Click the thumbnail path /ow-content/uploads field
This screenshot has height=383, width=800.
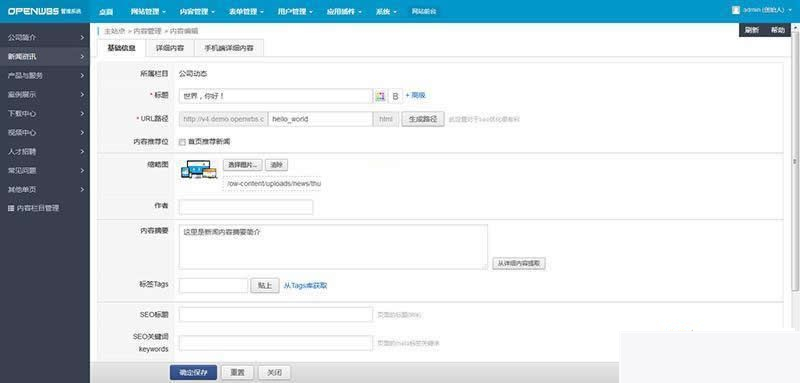[272, 183]
